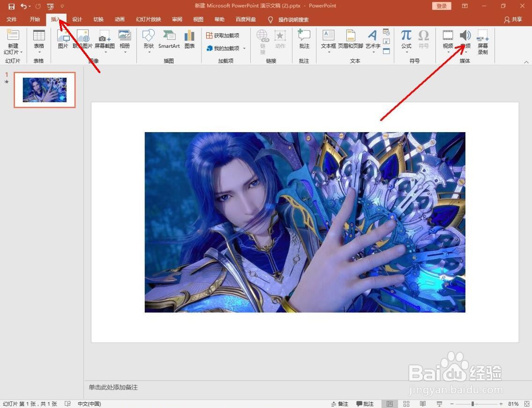The width and height of the screenshot is (532, 408).
Task: Insert date and time icon in 文本 group
Action: (x=386, y=32)
